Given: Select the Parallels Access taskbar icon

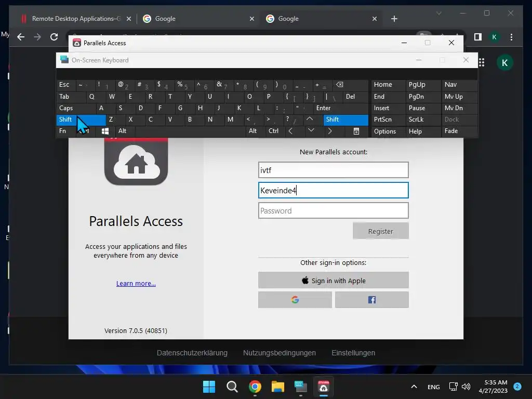Looking at the screenshot, I should point(323,387).
